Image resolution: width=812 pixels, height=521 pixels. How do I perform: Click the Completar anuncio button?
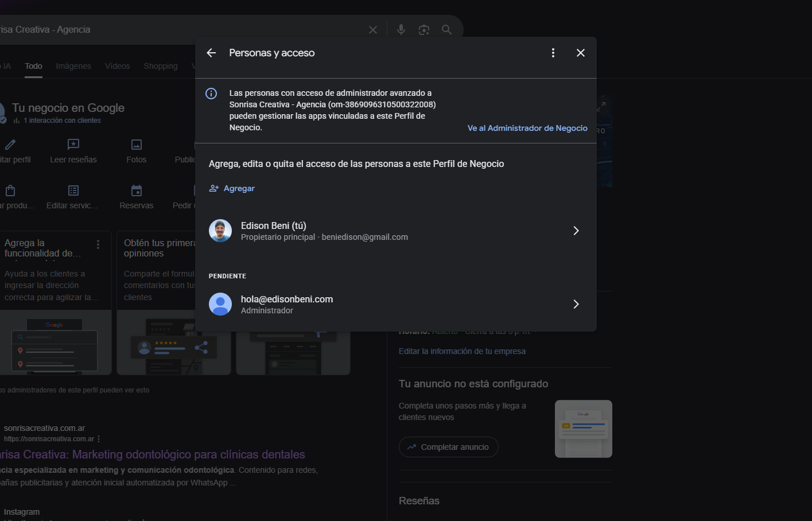click(449, 447)
